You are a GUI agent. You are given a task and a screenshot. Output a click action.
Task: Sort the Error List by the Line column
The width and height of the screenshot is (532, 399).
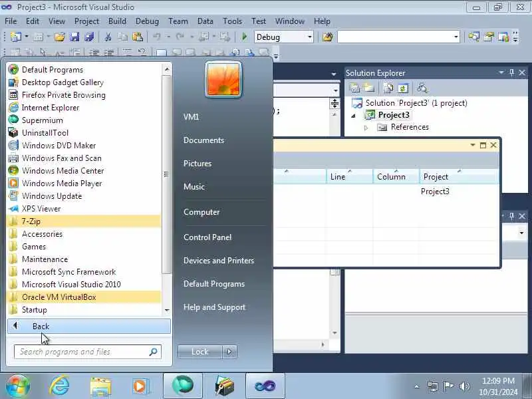[350, 176]
